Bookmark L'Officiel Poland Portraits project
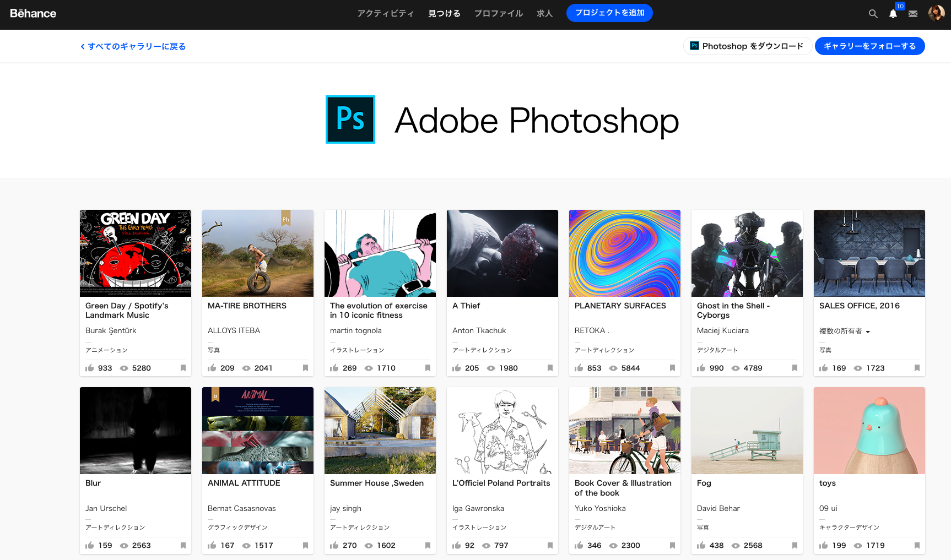This screenshot has height=560, width=951. (550, 545)
